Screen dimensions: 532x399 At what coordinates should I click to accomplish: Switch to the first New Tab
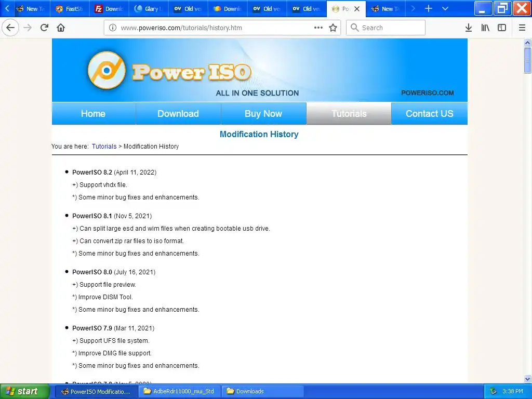[31, 9]
